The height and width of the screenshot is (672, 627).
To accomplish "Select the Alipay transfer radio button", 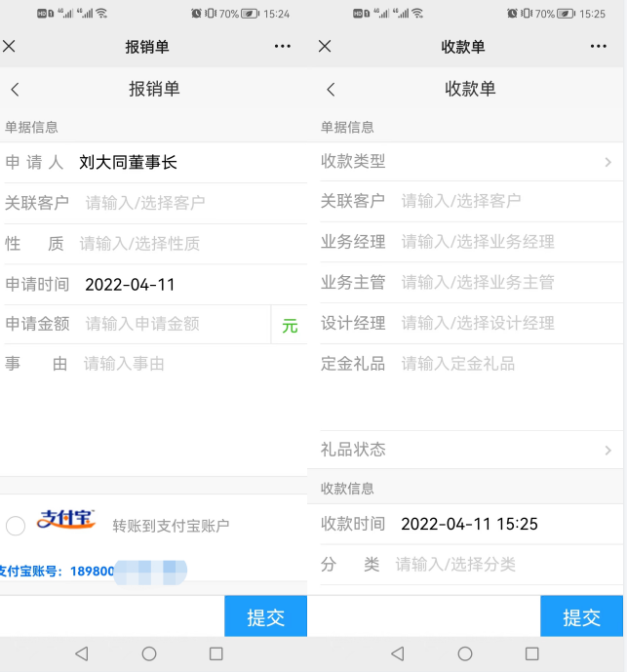I will click(16, 526).
